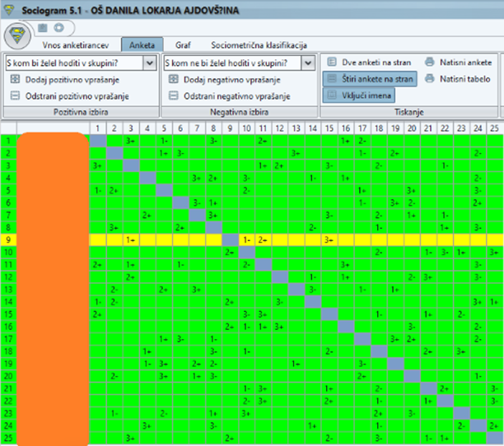Click the '3+' cell in row 23 column 10

246,413
